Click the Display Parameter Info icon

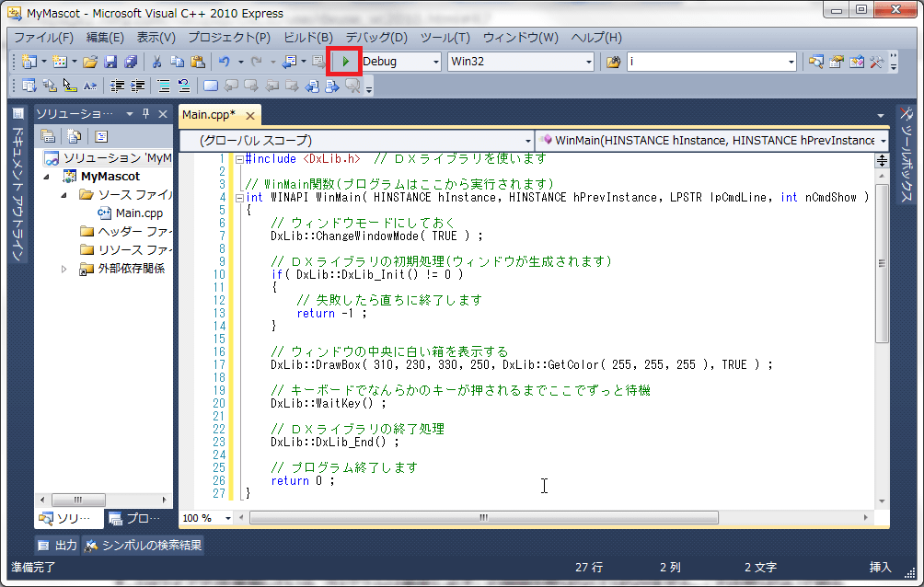click(50, 86)
